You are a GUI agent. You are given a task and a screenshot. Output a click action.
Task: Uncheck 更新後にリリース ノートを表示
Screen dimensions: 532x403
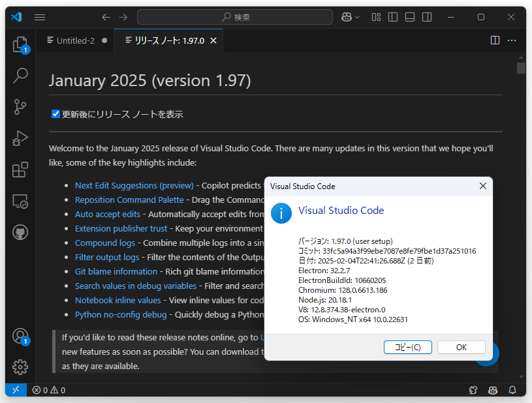click(x=55, y=113)
